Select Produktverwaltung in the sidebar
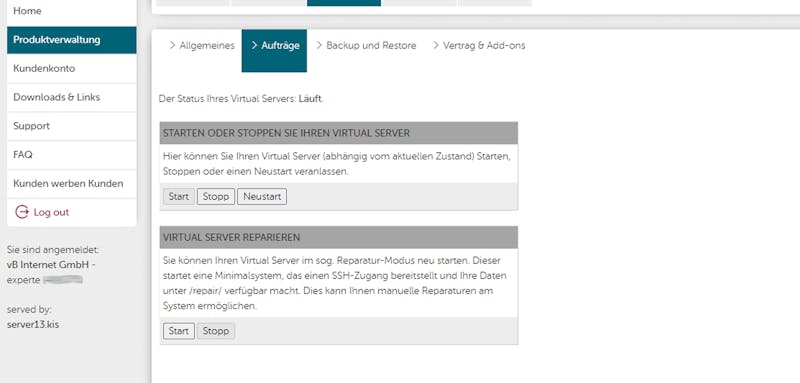The width and height of the screenshot is (800, 383). (71, 40)
